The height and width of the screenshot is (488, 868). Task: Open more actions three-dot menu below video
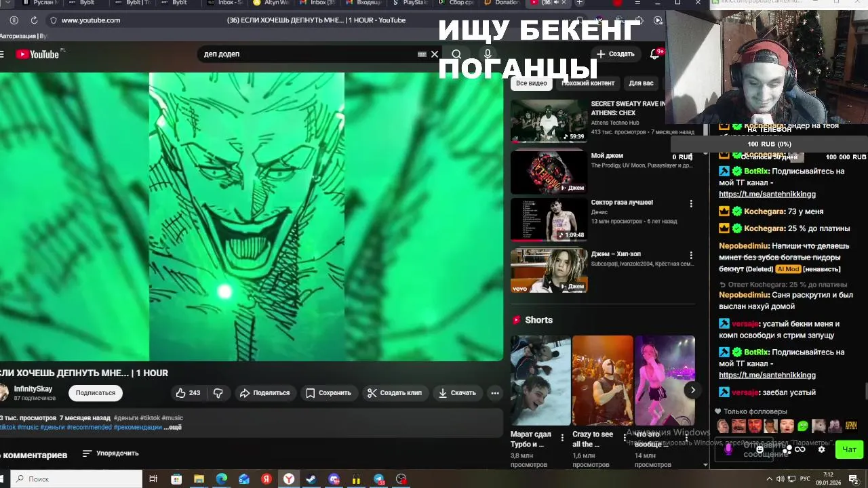coord(495,393)
